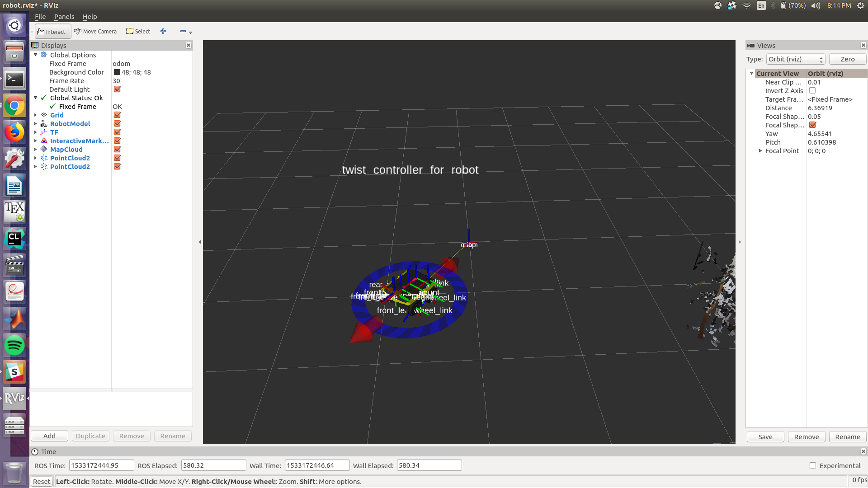Viewport: 868px width, 488px height.
Task: Open the File menu
Action: coord(40,17)
